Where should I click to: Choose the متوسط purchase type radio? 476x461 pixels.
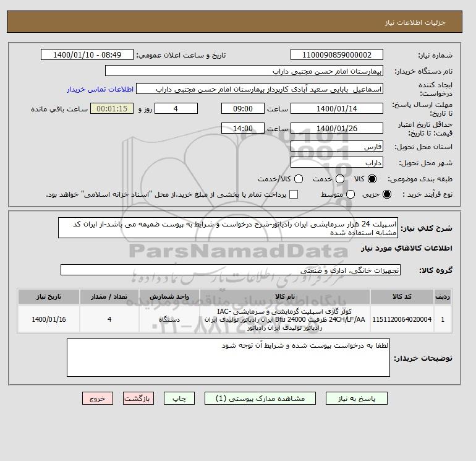click(x=351, y=194)
